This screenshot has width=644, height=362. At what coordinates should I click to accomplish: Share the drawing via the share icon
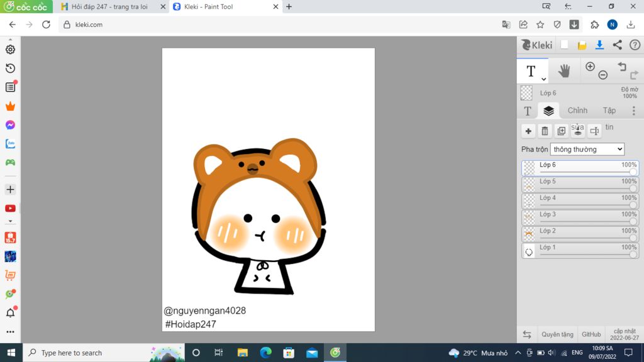pyautogui.click(x=618, y=45)
